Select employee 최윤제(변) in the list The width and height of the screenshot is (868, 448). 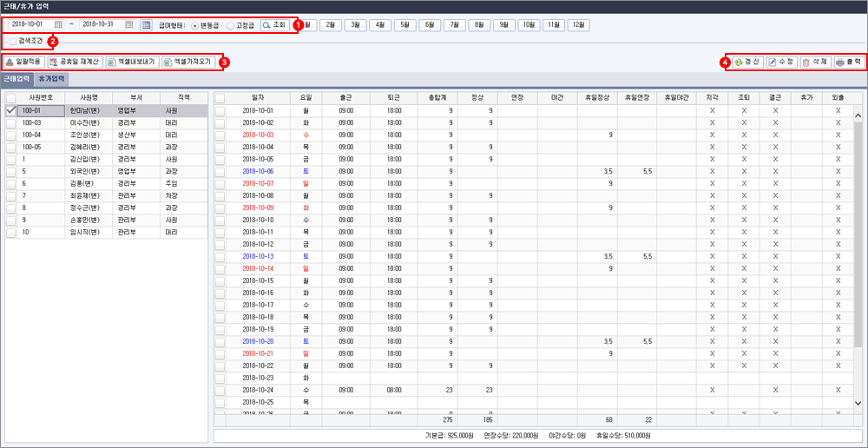click(88, 195)
